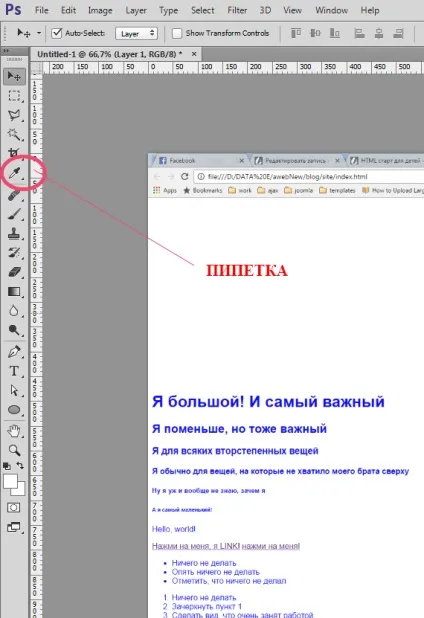Enable Show Transform Controls checkbox

[x=177, y=34]
